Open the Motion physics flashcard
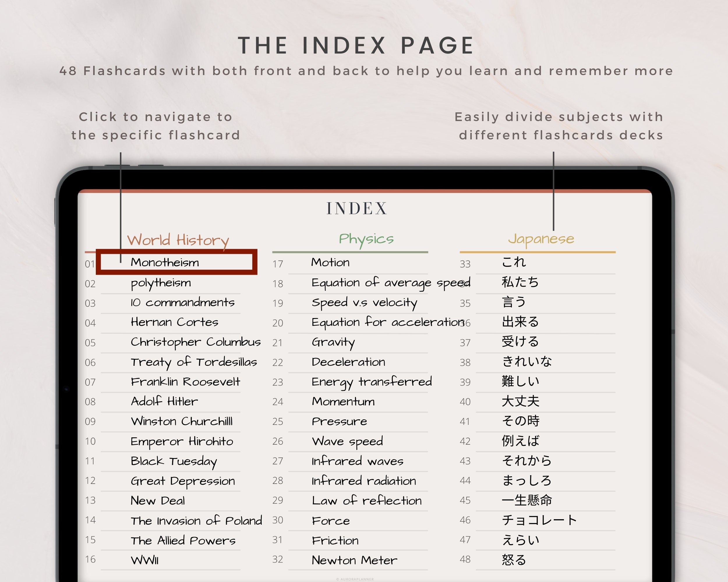This screenshot has height=582, width=728. [x=330, y=262]
